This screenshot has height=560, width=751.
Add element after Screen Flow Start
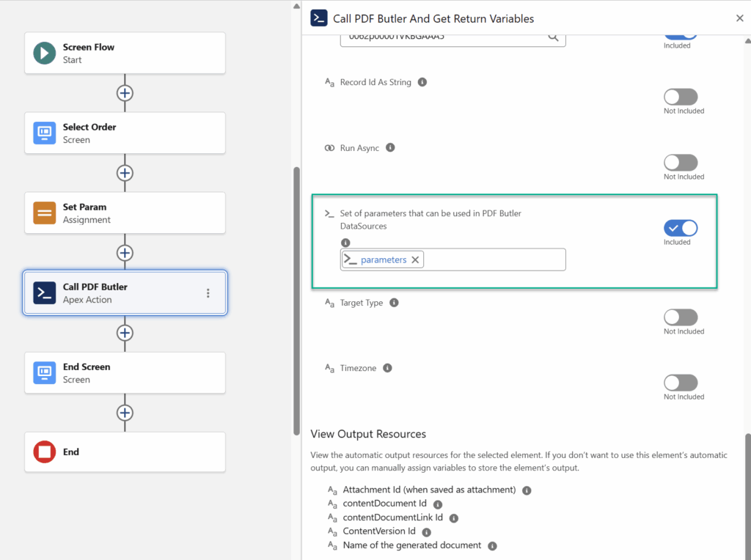pyautogui.click(x=125, y=93)
